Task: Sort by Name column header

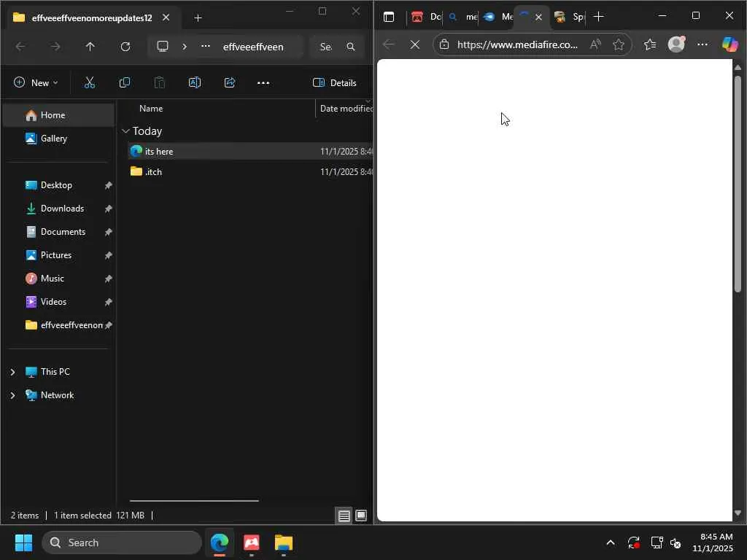Action: pos(150,109)
